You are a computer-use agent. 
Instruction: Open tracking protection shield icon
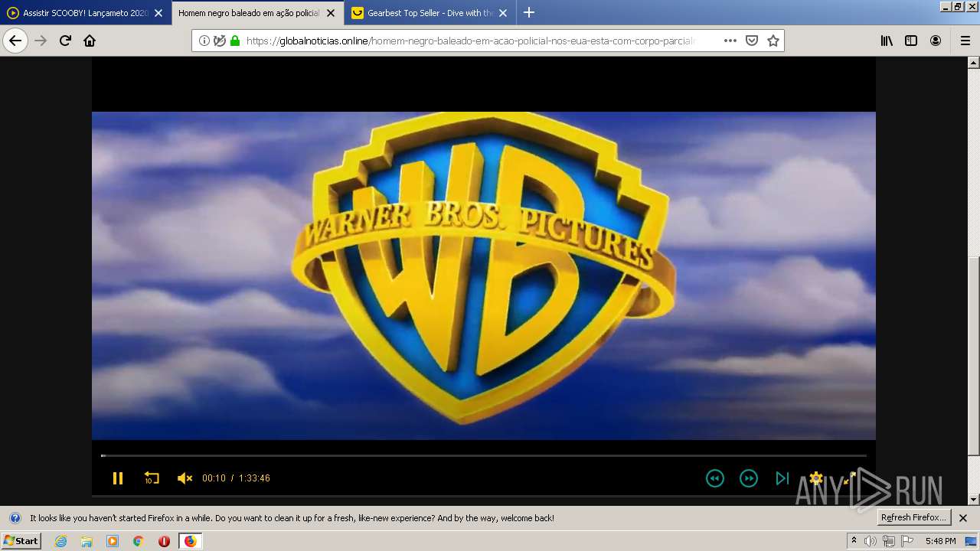220,41
